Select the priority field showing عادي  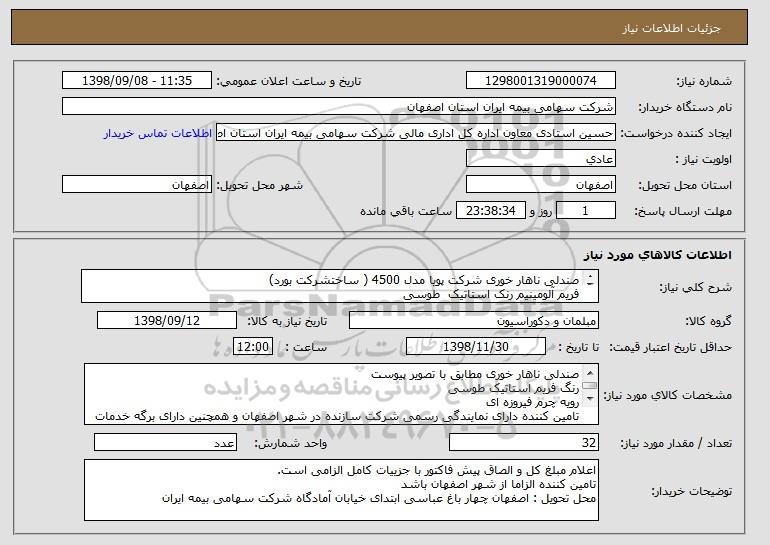click(x=541, y=159)
